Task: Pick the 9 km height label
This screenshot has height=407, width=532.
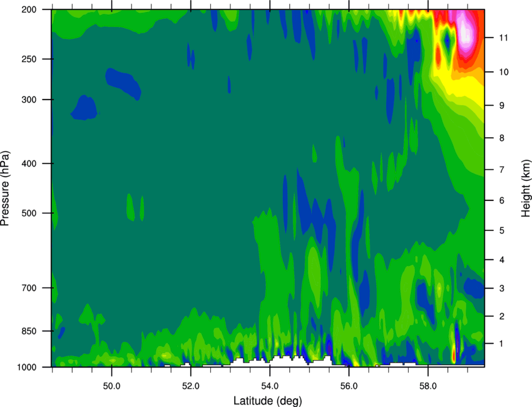Action: [x=502, y=105]
